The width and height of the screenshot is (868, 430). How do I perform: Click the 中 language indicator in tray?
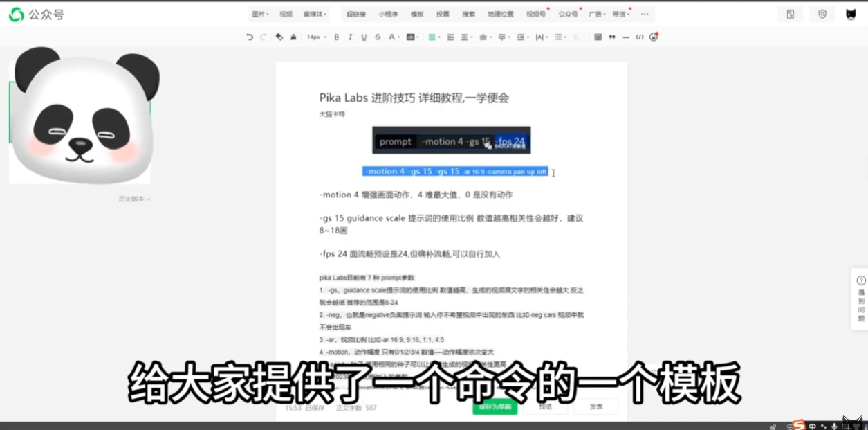click(x=813, y=426)
